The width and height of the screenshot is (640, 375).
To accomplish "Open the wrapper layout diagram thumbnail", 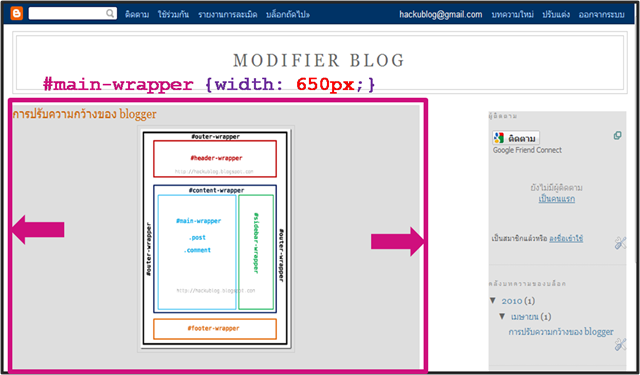I will (216, 239).
